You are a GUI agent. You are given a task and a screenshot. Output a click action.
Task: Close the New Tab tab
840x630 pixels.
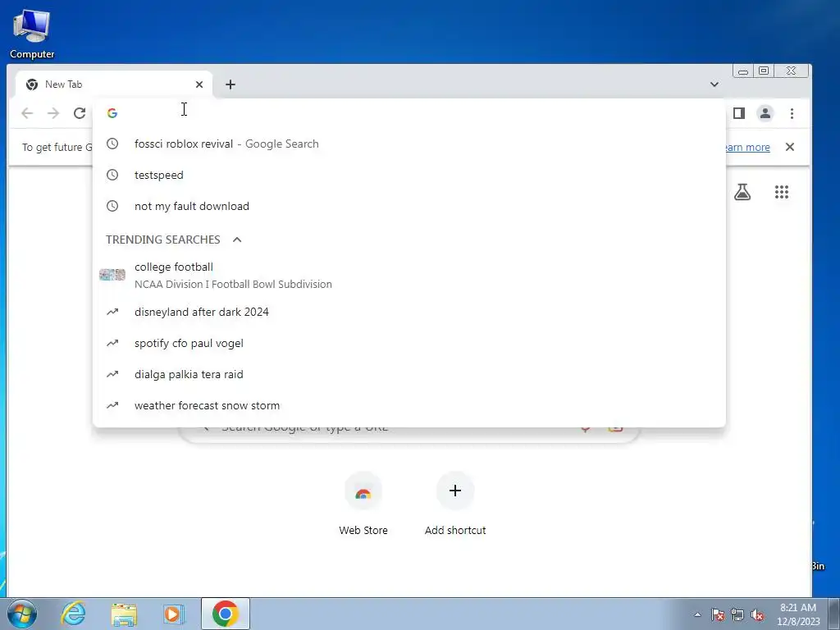coord(199,84)
